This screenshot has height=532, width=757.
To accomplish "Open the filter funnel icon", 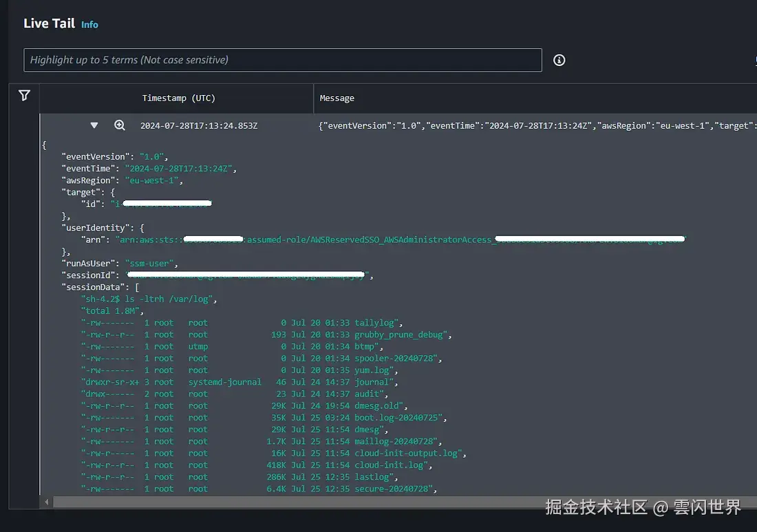I will [24, 95].
